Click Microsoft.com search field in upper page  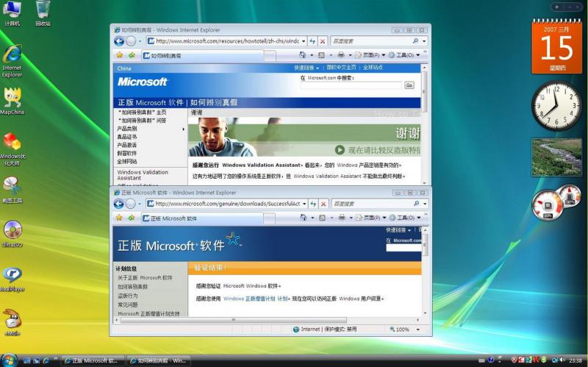pyautogui.click(x=351, y=85)
